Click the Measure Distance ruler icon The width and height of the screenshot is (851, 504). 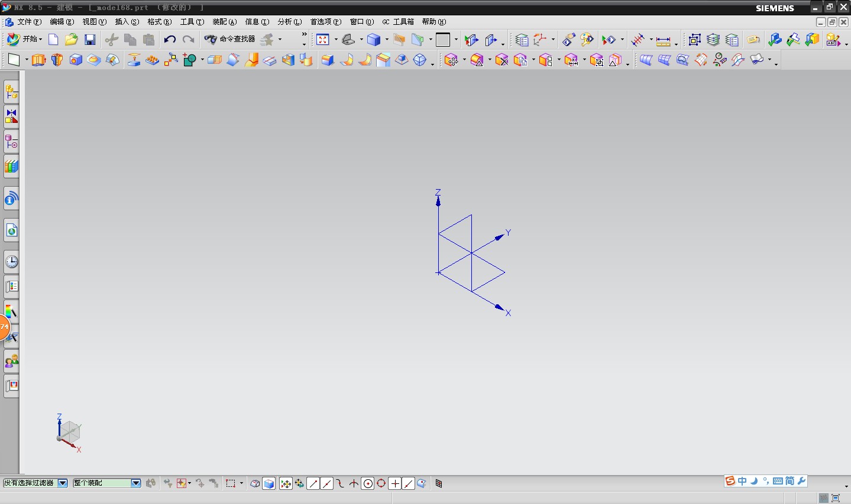click(x=663, y=40)
